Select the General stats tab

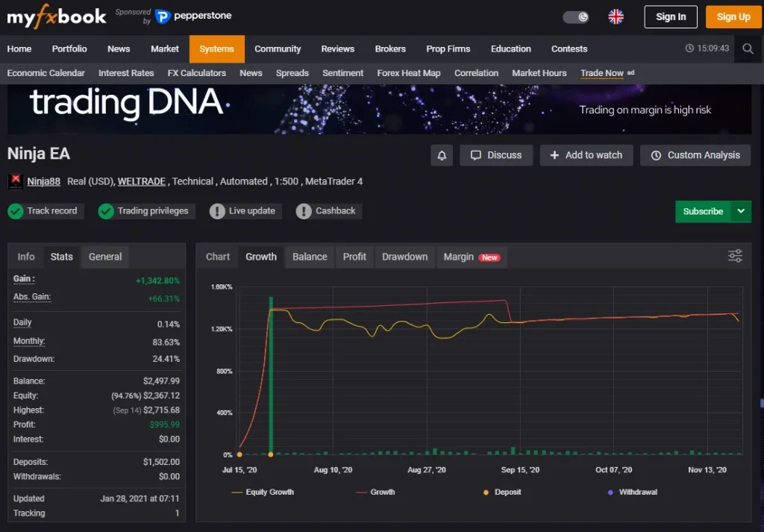105,257
